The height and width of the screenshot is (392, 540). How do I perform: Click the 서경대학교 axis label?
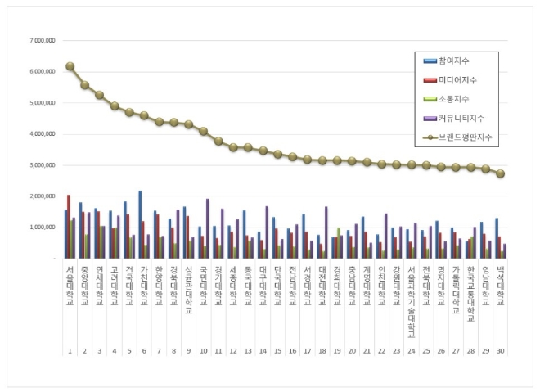307,286
